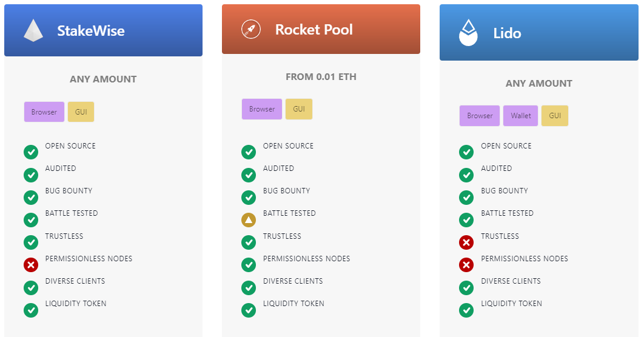Select the GUI tag under Lido
Image resolution: width=644 pixels, height=337 pixels.
click(x=555, y=116)
